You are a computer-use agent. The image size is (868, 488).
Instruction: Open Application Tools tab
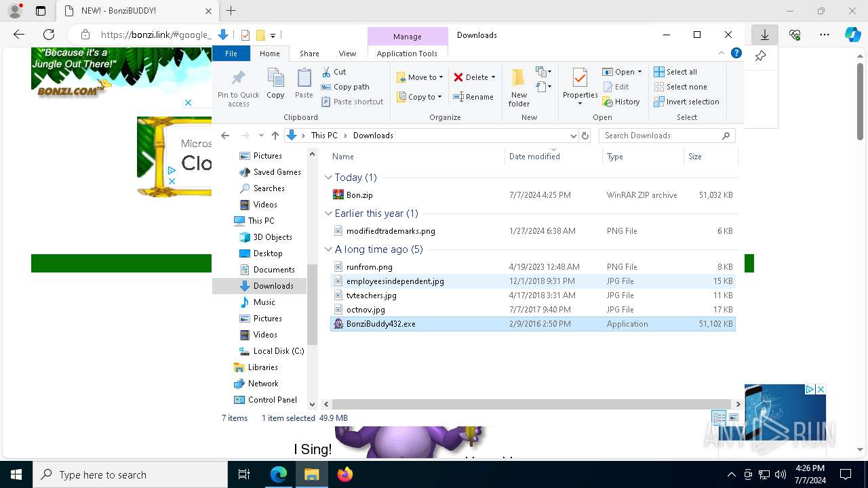[407, 54]
